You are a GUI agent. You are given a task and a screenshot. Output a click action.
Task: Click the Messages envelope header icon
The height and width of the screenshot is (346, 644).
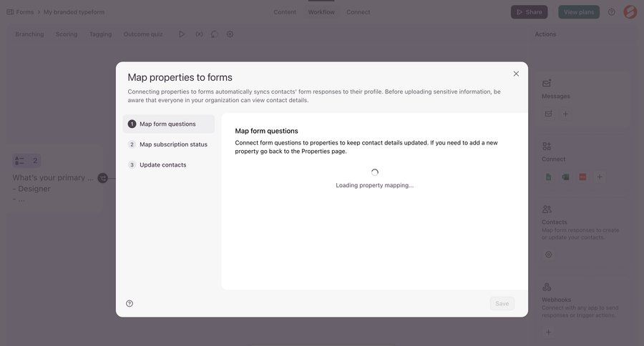(x=547, y=84)
